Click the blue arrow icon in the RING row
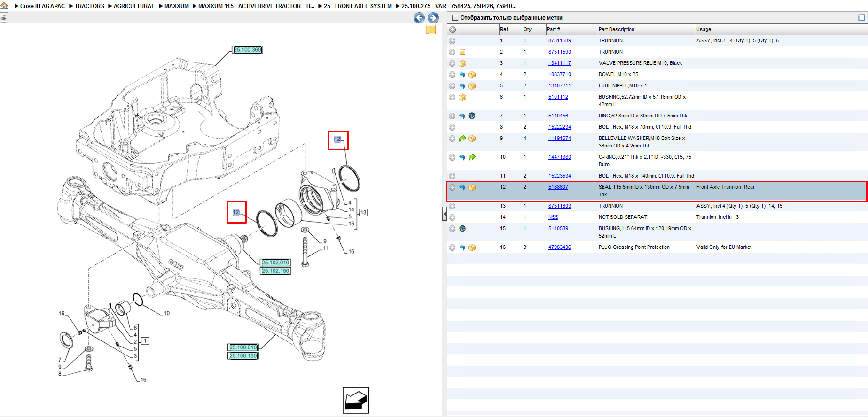This screenshot has height=417, width=868. pos(462,116)
